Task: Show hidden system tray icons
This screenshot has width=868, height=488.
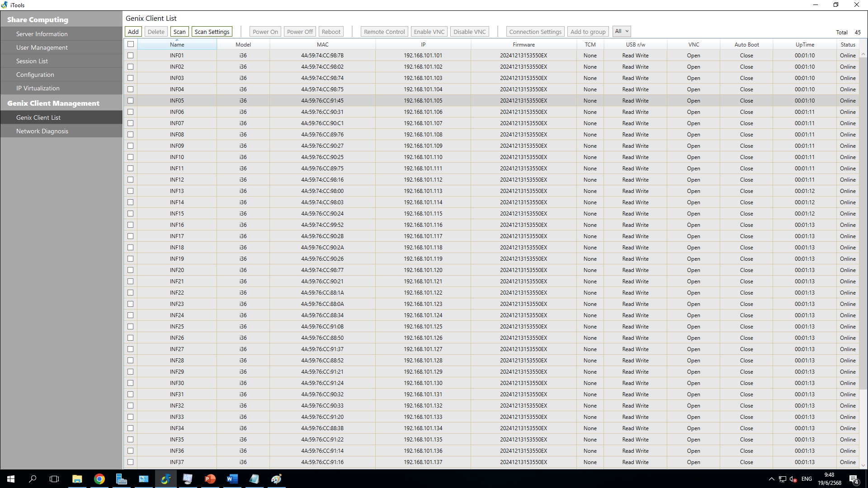Action: tap(771, 479)
